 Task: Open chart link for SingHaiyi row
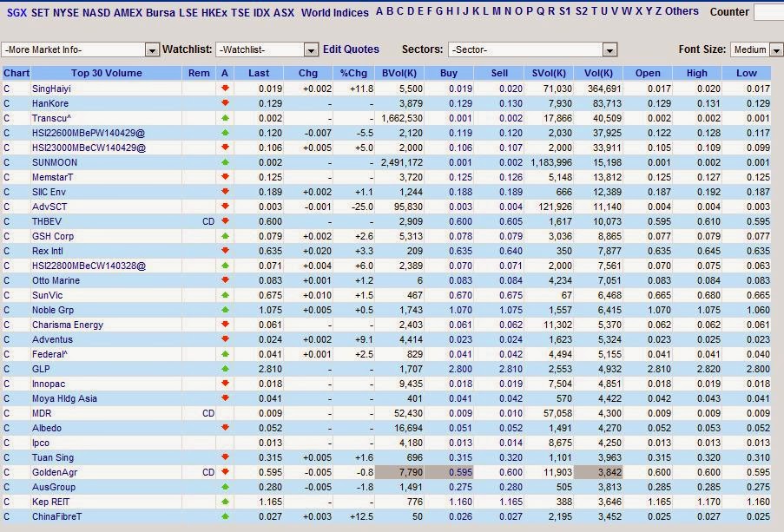[x=6, y=89]
